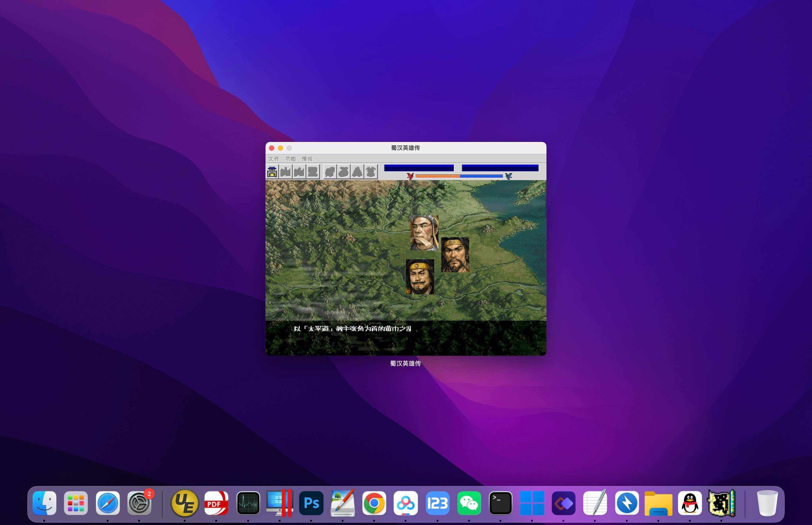Open the 功能 menu
Image resolution: width=812 pixels, height=525 pixels.
tap(291, 159)
